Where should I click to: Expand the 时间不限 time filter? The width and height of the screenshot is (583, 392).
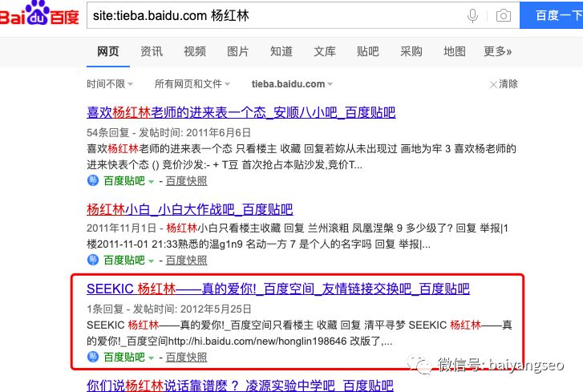pyautogui.click(x=110, y=84)
